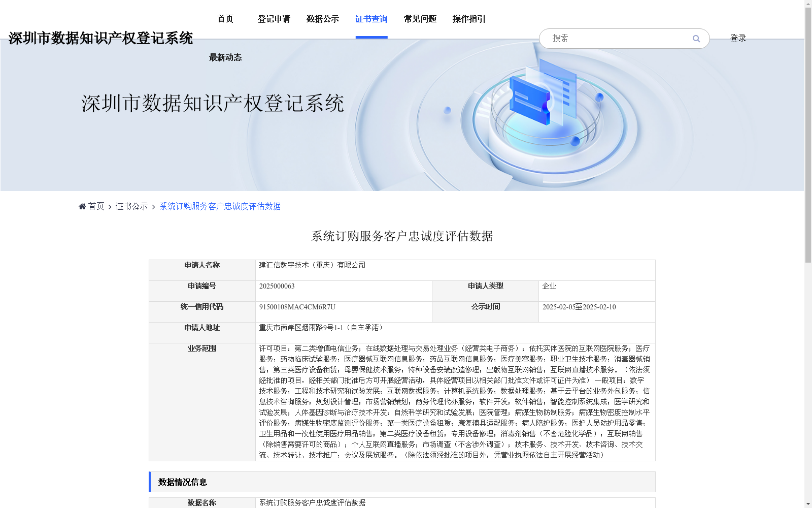The image size is (812, 508).
Task: Click the 统一信用代码 label cell
Action: click(x=202, y=312)
